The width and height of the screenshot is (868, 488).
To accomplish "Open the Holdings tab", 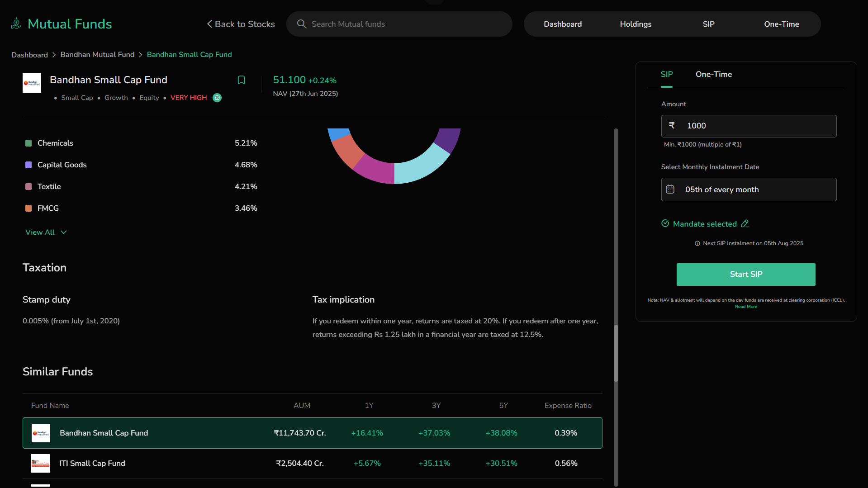I will pos(636,24).
